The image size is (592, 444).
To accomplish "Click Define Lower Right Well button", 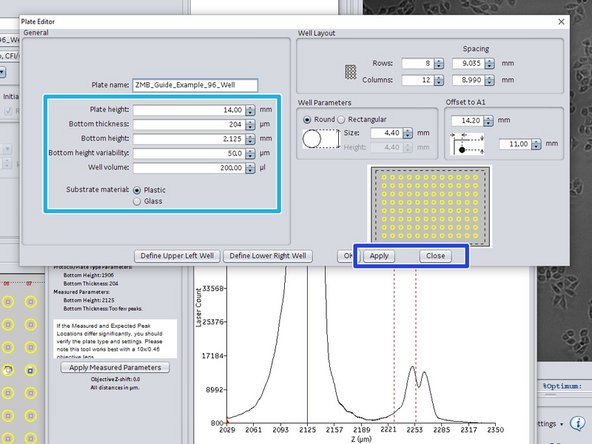I will click(x=268, y=256).
